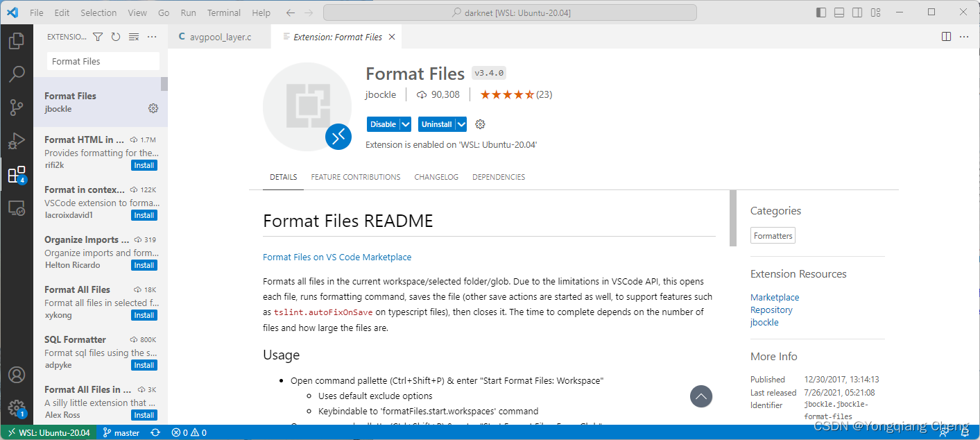Click the Format Files extensions search box
The image size is (980, 440).
coord(103,61)
